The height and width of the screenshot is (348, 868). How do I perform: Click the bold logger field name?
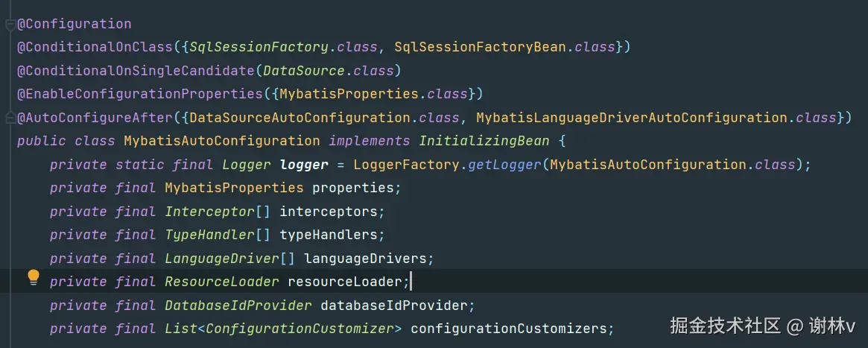(x=305, y=165)
